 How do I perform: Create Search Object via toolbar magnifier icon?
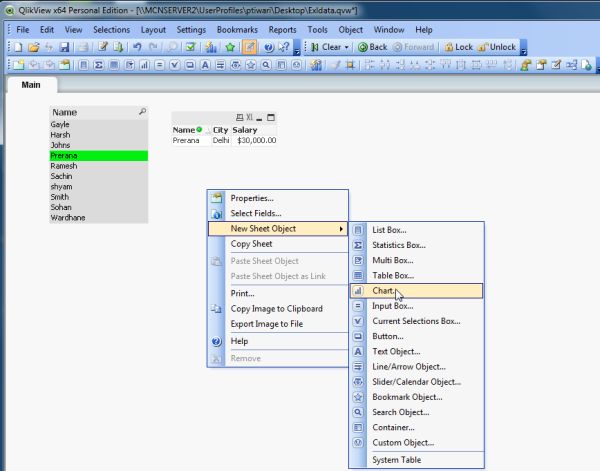tap(266, 65)
